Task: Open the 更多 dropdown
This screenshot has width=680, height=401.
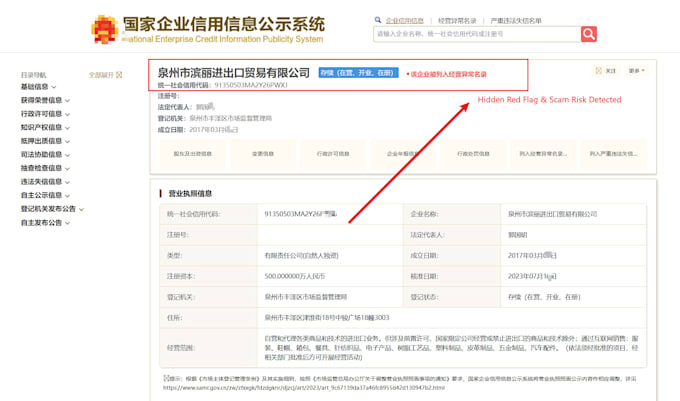Action: click(637, 71)
